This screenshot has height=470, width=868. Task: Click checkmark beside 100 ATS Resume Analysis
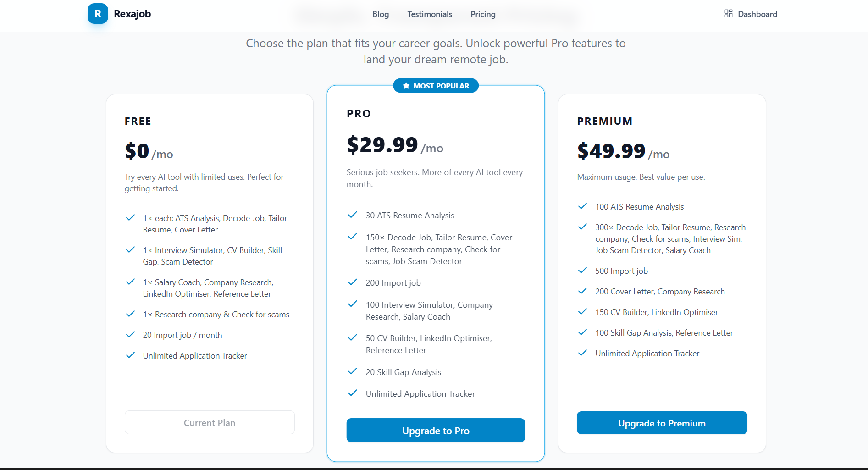click(x=582, y=206)
